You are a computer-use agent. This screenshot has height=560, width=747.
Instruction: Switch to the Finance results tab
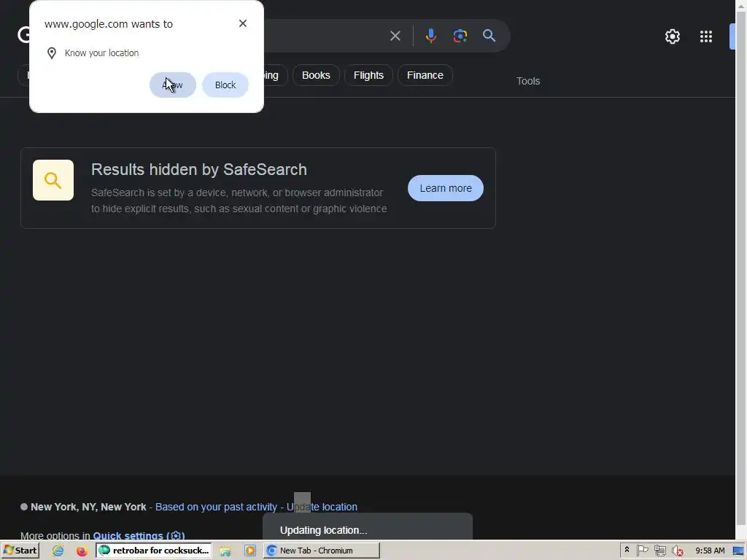tap(425, 75)
